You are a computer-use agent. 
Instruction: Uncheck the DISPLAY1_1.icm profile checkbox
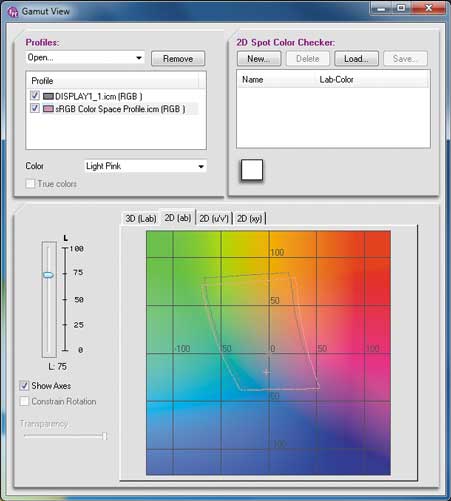(x=35, y=96)
